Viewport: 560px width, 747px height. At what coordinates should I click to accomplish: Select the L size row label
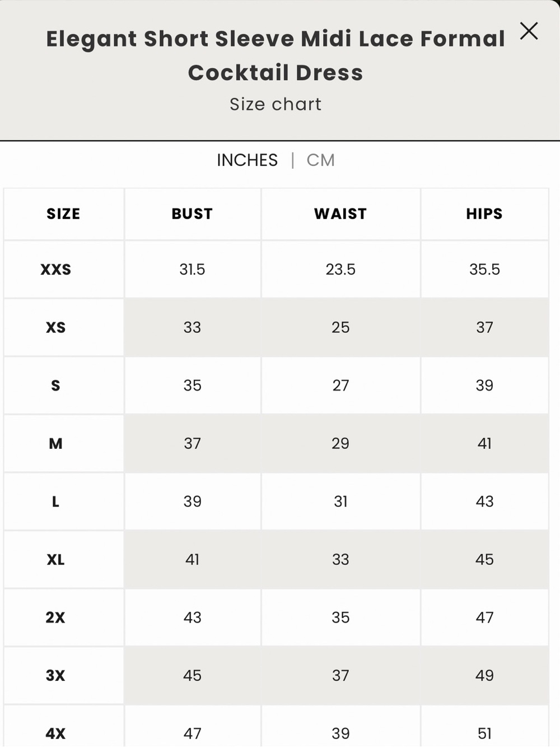55,502
